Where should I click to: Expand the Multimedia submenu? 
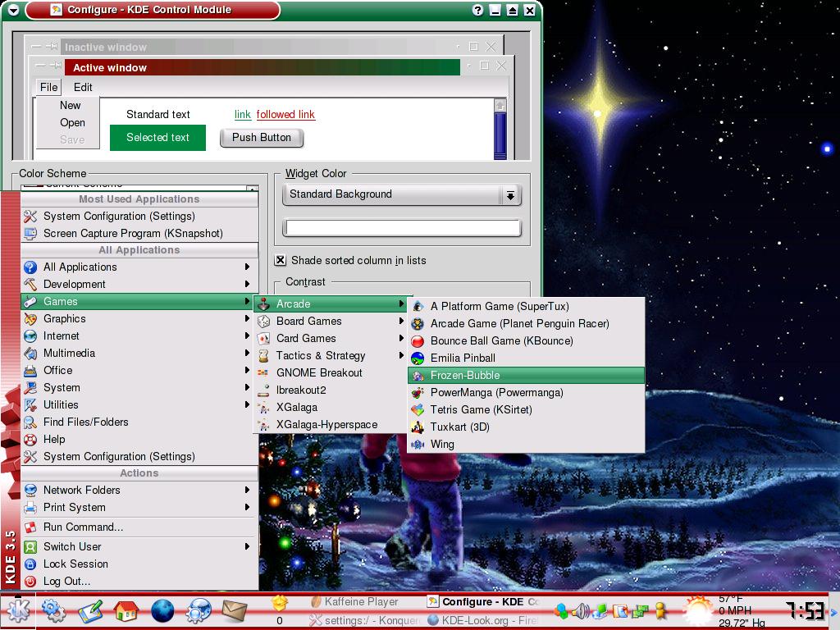[138, 353]
